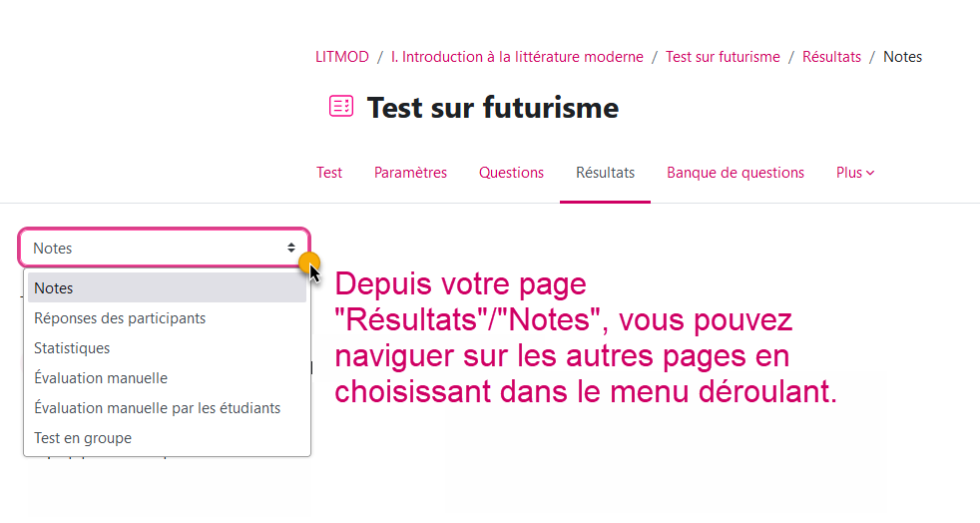Open Introduction à la littérature moderne breadcrumb
980x523 pixels.
517,57
